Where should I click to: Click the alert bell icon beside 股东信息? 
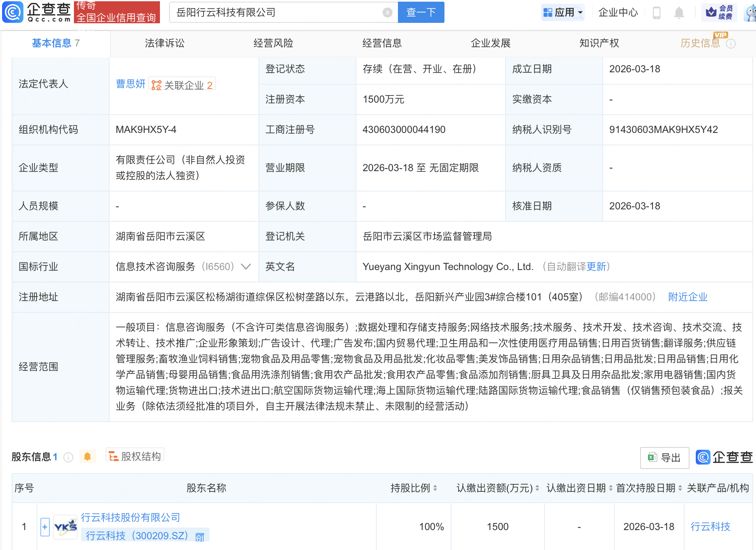tap(87, 456)
